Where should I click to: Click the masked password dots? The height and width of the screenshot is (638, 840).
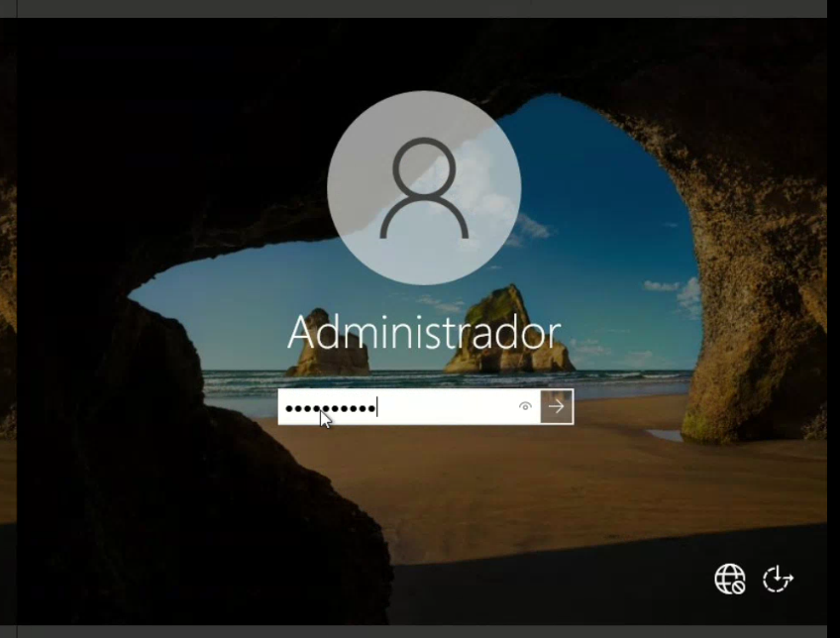click(x=329, y=407)
